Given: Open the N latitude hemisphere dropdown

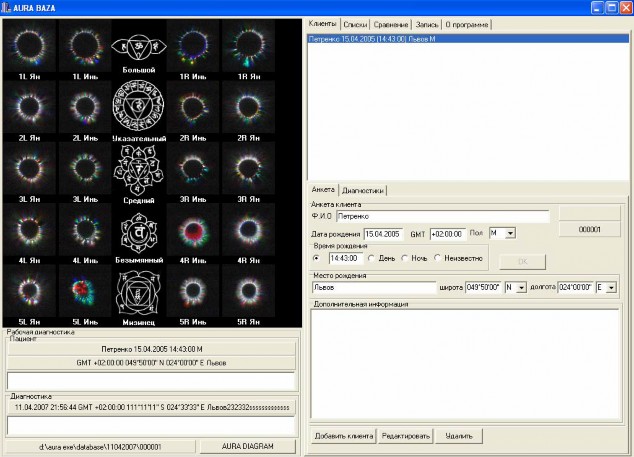Looking at the screenshot, I should click(x=522, y=288).
